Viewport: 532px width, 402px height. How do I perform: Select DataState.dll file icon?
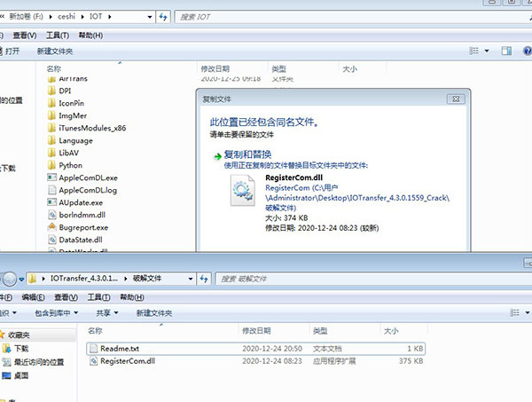coord(52,240)
